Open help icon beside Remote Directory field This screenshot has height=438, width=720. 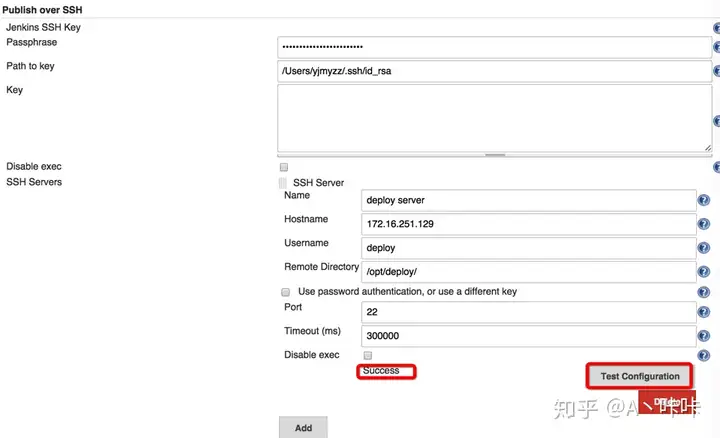pyautogui.click(x=703, y=272)
